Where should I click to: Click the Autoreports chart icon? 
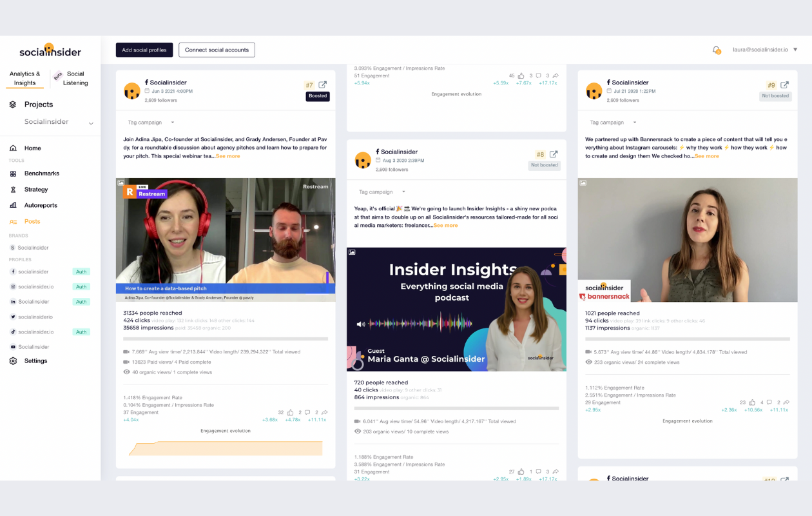[x=13, y=205]
